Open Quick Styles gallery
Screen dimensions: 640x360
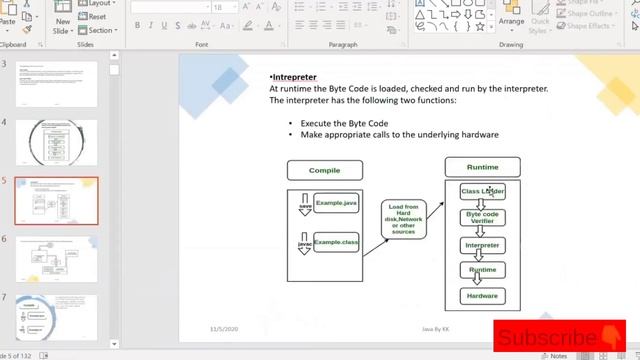[x=540, y=18]
